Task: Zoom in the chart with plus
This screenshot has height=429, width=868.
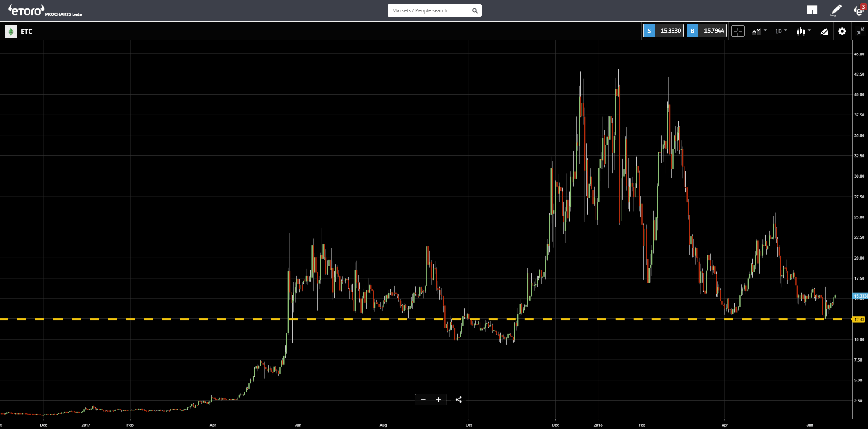Action: 438,400
